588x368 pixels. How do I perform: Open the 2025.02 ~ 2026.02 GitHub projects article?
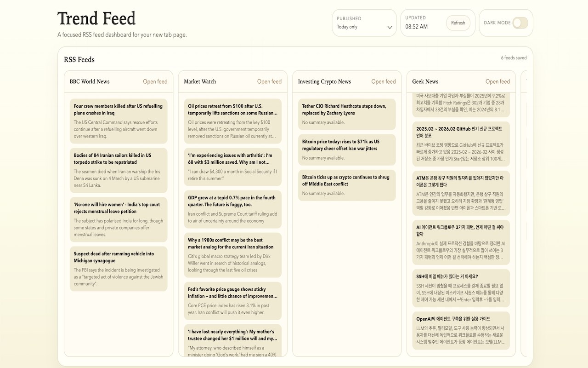[x=461, y=144]
